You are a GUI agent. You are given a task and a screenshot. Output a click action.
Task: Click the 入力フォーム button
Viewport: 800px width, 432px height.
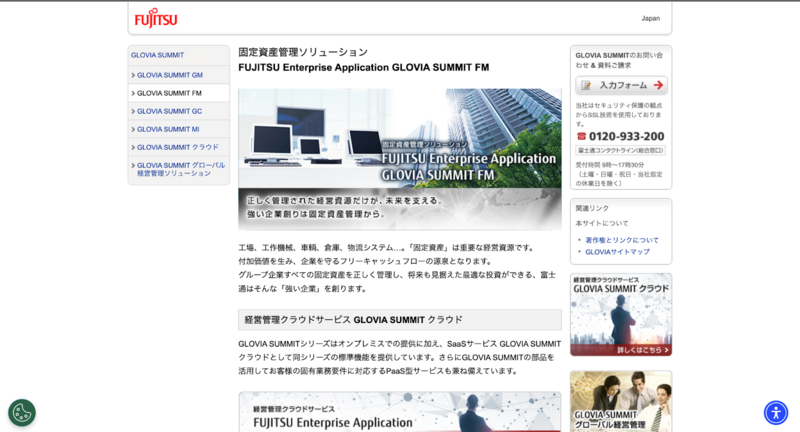click(621, 85)
